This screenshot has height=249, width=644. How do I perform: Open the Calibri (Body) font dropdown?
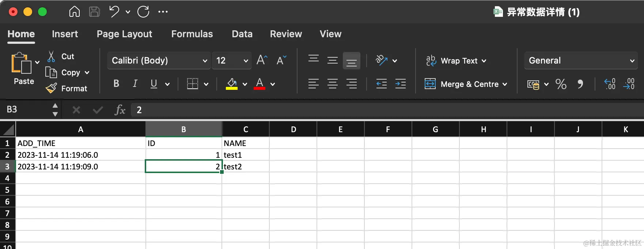pyautogui.click(x=205, y=61)
